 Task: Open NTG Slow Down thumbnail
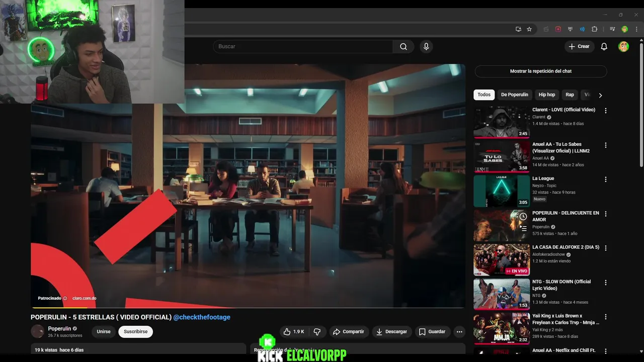[x=502, y=294]
